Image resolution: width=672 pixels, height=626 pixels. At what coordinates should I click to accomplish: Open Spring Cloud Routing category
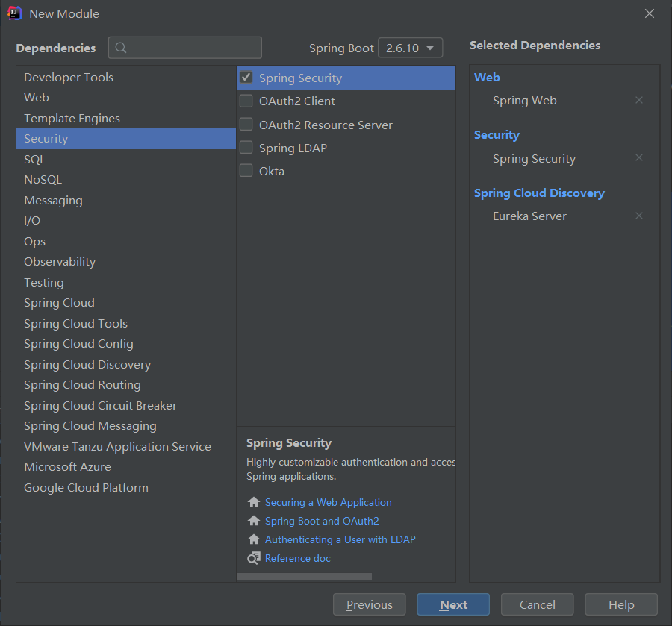pyautogui.click(x=126, y=385)
